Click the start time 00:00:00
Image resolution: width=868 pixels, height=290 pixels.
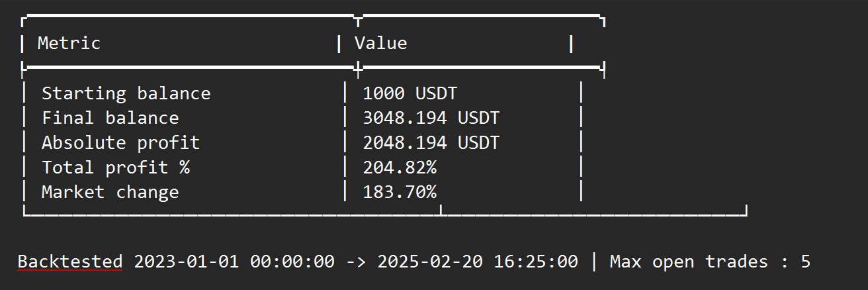coord(292,262)
